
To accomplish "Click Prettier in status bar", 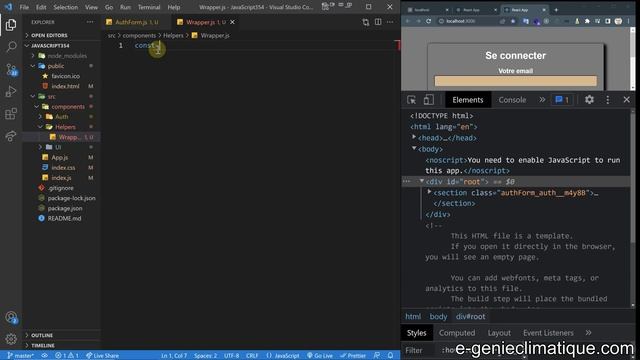I will pos(353,356).
